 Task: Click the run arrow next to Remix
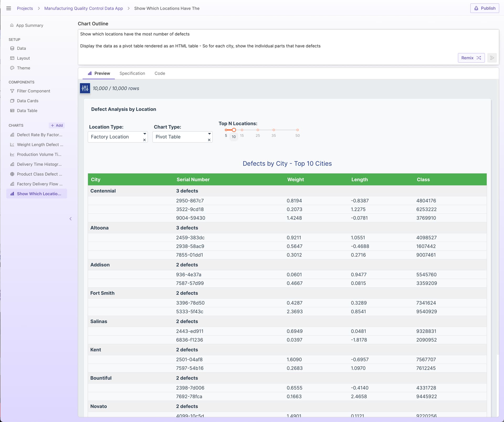click(492, 58)
